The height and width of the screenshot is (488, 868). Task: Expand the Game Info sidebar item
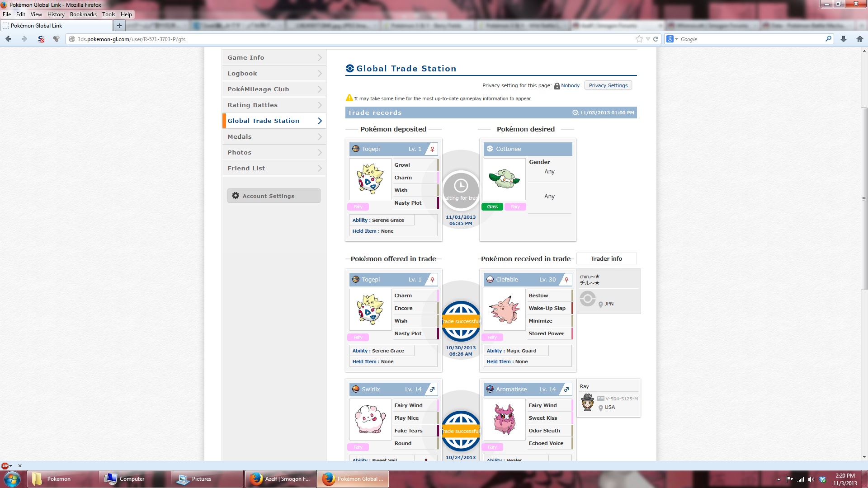tap(274, 58)
